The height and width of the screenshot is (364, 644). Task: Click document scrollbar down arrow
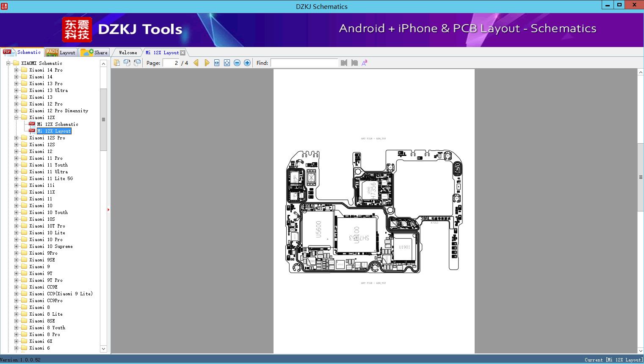(x=641, y=350)
